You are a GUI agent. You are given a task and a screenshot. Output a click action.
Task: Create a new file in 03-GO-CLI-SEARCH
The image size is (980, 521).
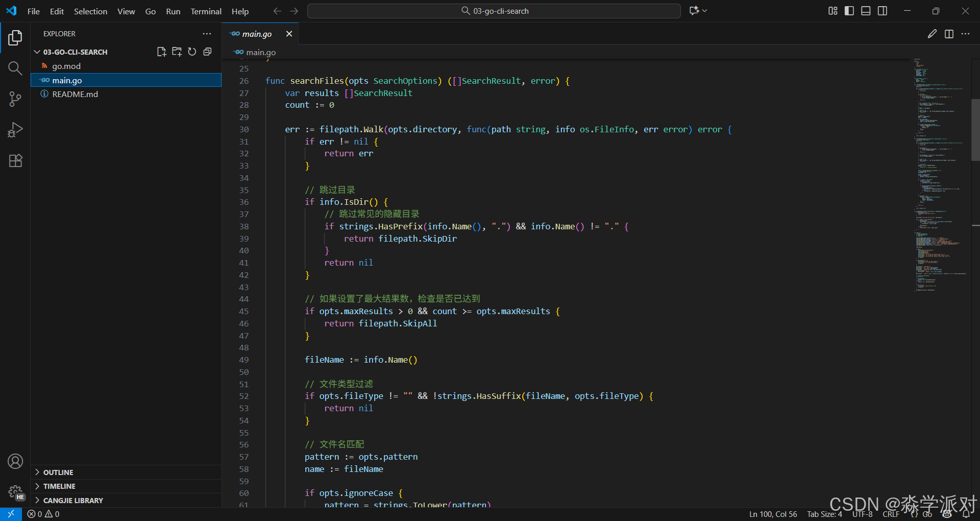point(162,52)
